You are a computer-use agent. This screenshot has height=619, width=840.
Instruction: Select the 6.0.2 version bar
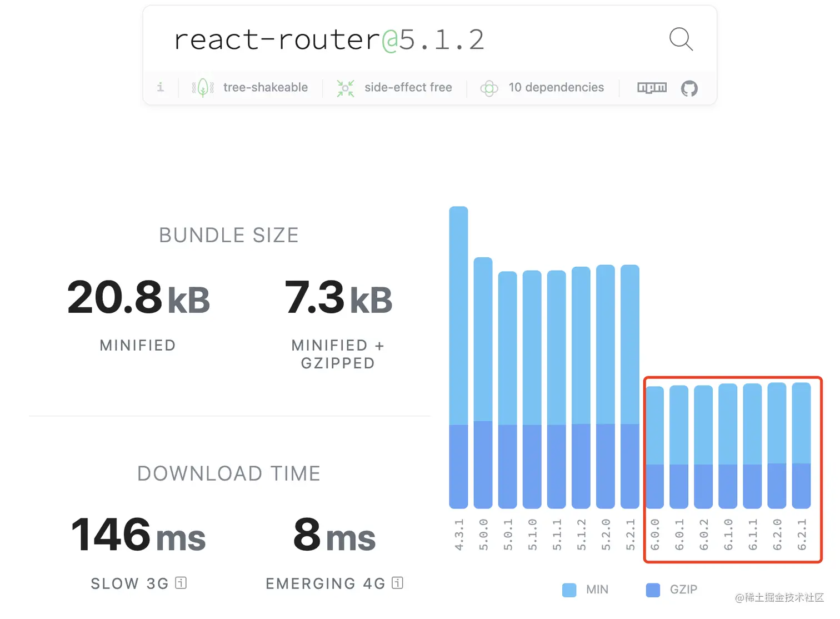click(x=703, y=447)
